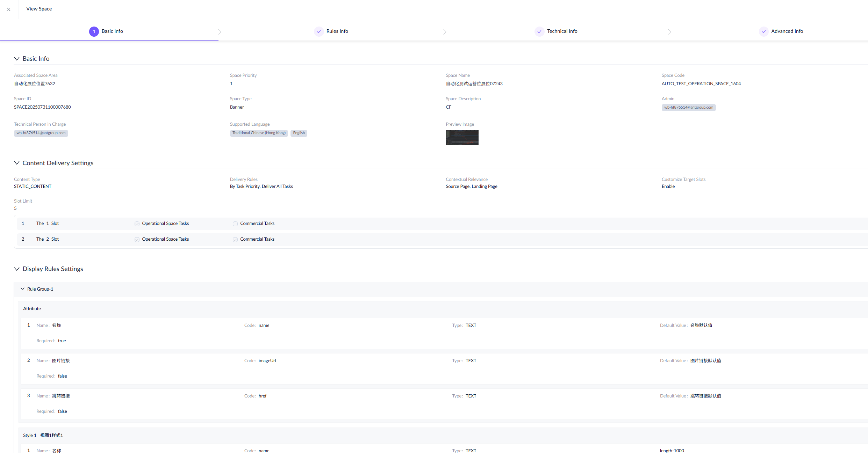
Task: Toggle Commercial Tasks checkbox for Slot 2
Action: 235,240
